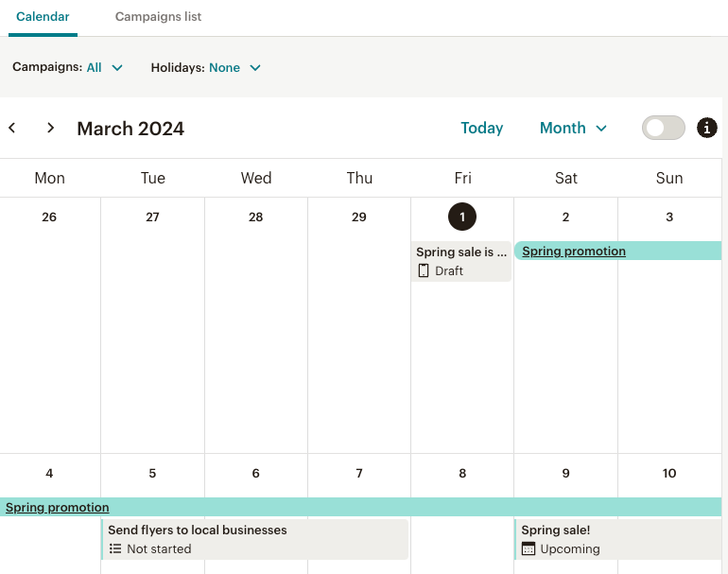Toggle the switch next to Month view
The image size is (728, 574).
point(663,128)
